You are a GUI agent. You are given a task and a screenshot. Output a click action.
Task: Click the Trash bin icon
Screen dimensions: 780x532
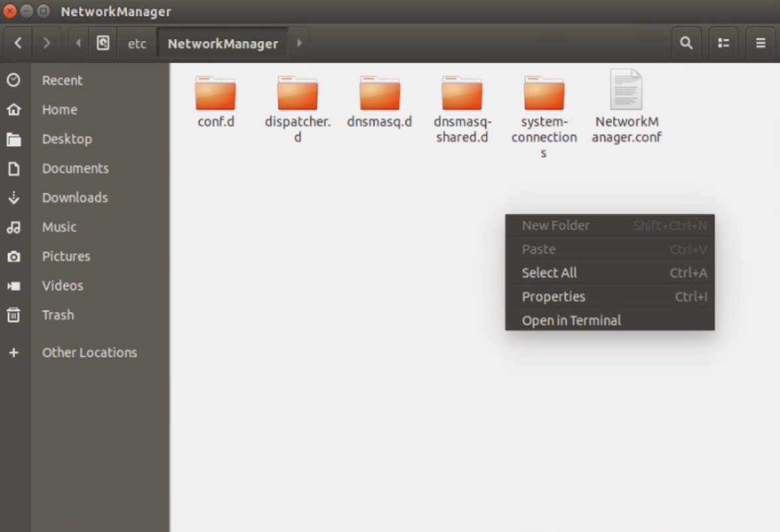[14, 315]
